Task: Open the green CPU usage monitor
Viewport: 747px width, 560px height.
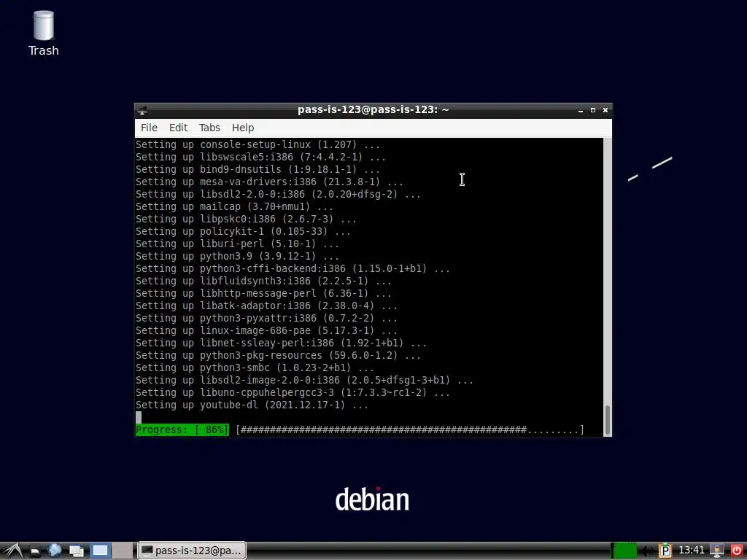Action: (624, 551)
